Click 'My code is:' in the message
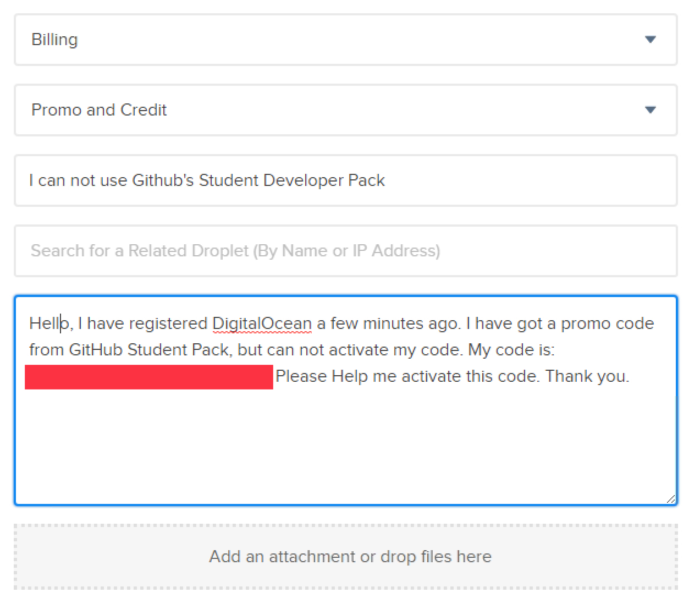 point(511,350)
